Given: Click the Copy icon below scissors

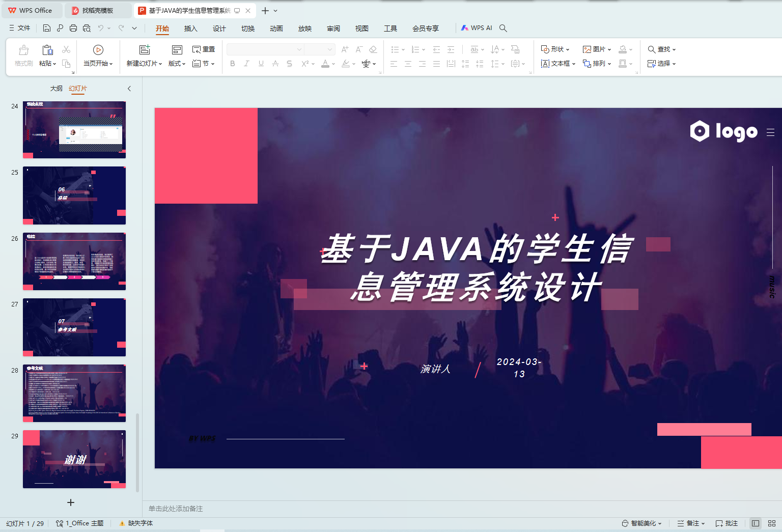Looking at the screenshot, I should (x=66, y=64).
